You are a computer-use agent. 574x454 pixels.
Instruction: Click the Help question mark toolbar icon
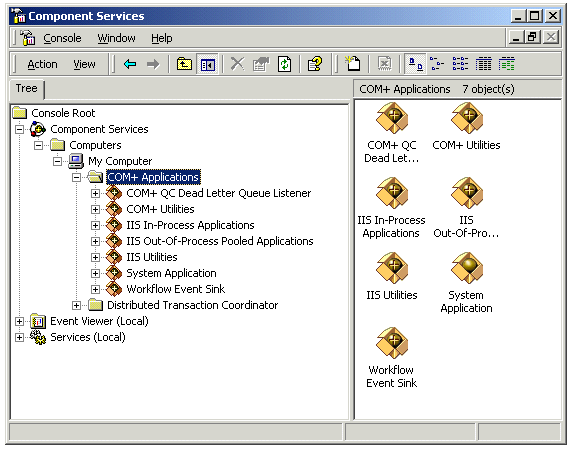pos(314,64)
